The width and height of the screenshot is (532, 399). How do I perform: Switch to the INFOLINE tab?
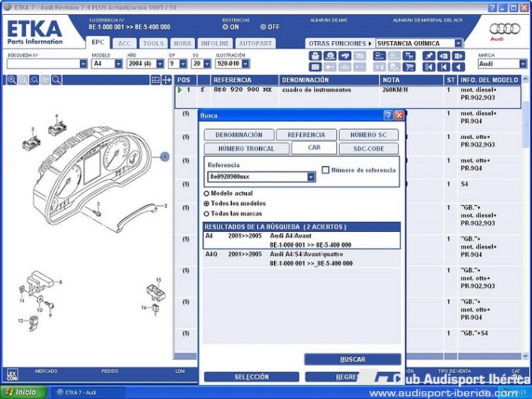pos(215,43)
